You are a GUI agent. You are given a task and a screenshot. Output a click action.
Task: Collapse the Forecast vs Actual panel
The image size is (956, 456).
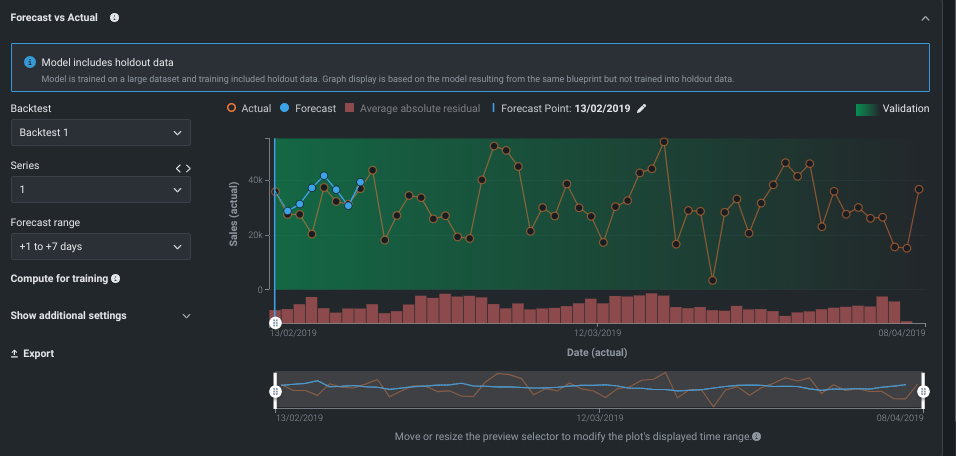(x=925, y=18)
